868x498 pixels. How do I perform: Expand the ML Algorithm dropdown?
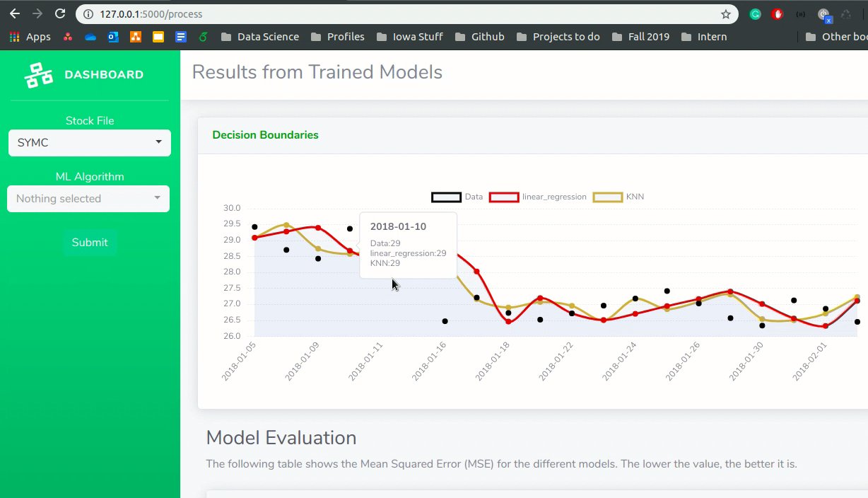(88, 199)
